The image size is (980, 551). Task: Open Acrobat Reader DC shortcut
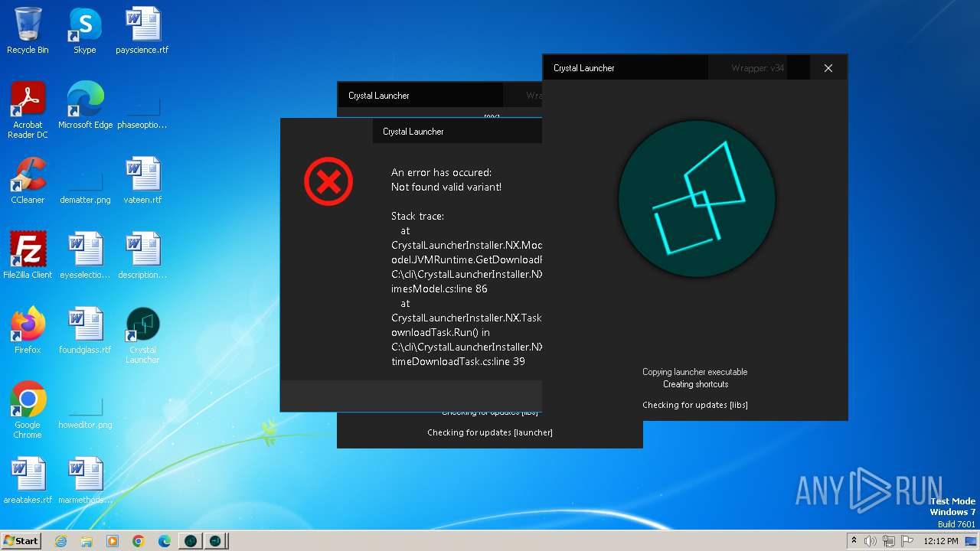28,110
